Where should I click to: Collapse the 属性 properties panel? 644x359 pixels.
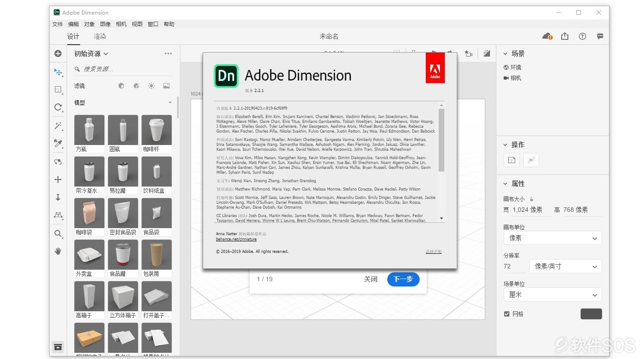point(505,183)
